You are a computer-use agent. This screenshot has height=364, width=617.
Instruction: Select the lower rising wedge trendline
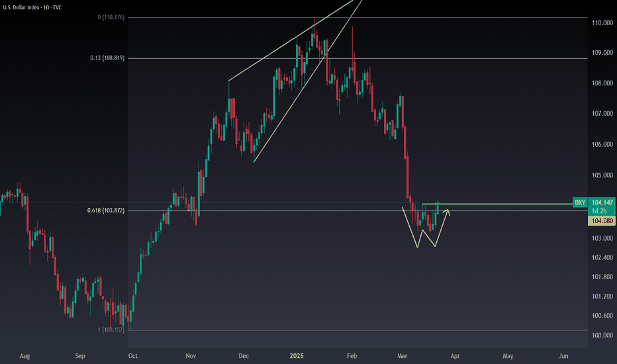308,81
